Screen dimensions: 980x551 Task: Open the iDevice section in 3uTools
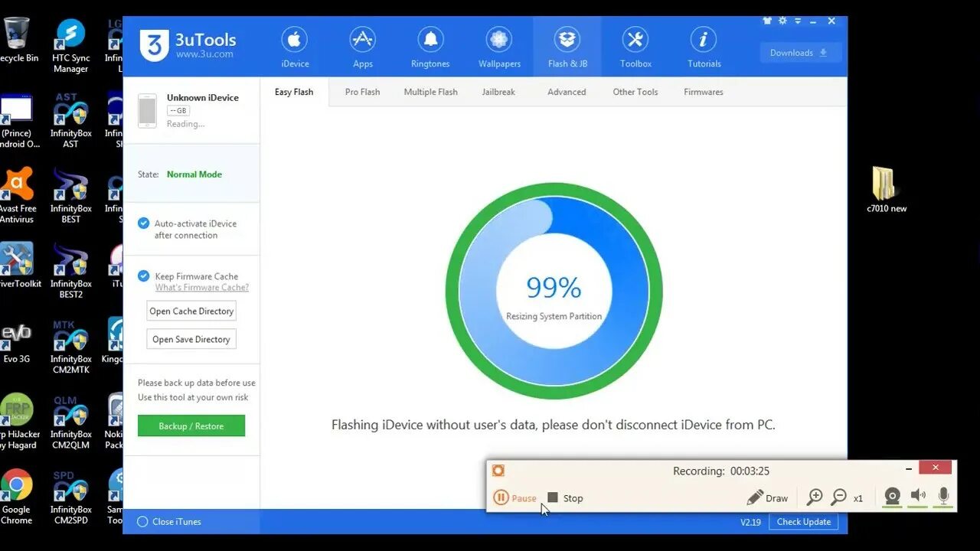click(295, 47)
